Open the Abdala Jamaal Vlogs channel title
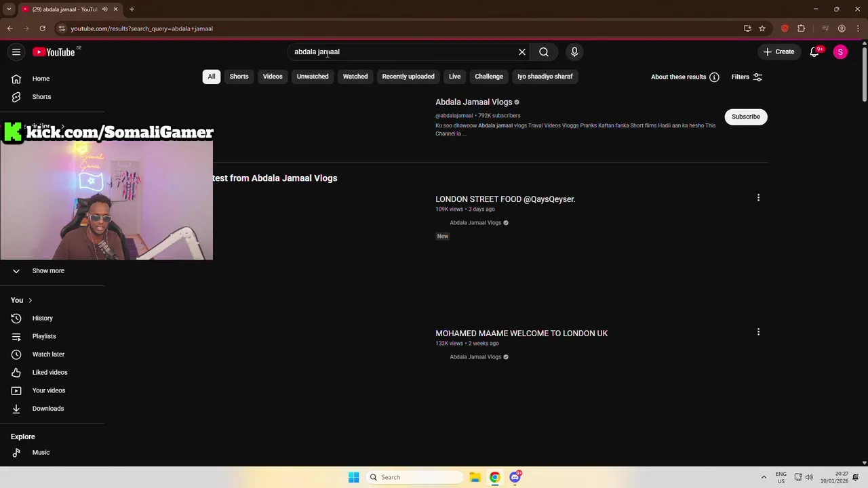This screenshot has height=488, width=868. [x=473, y=102]
